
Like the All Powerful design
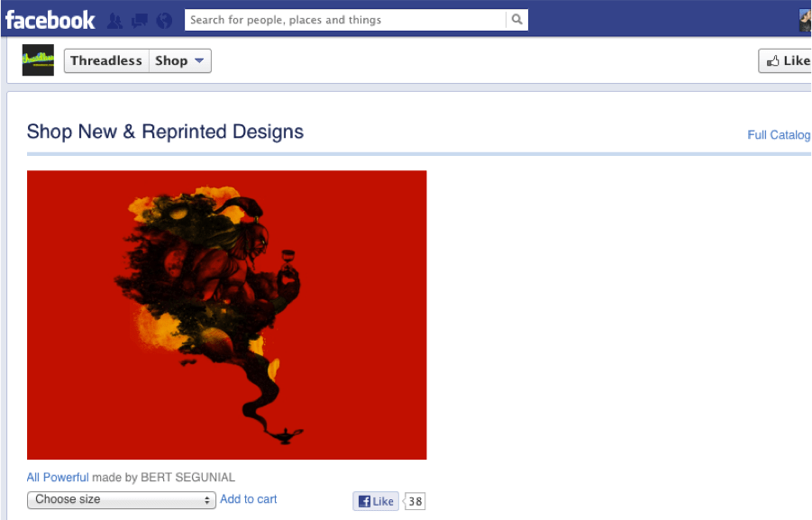(x=376, y=501)
